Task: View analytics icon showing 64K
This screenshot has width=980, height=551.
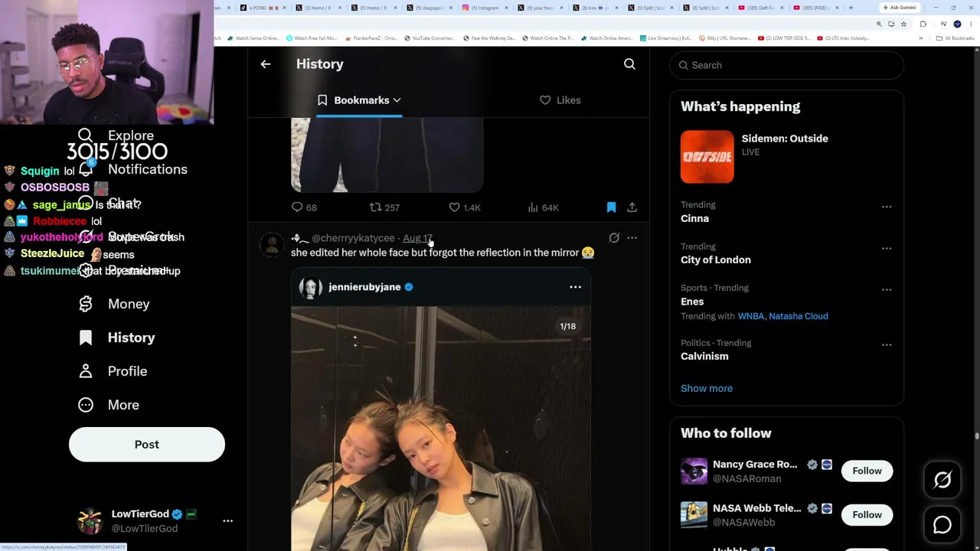Action: pos(533,207)
